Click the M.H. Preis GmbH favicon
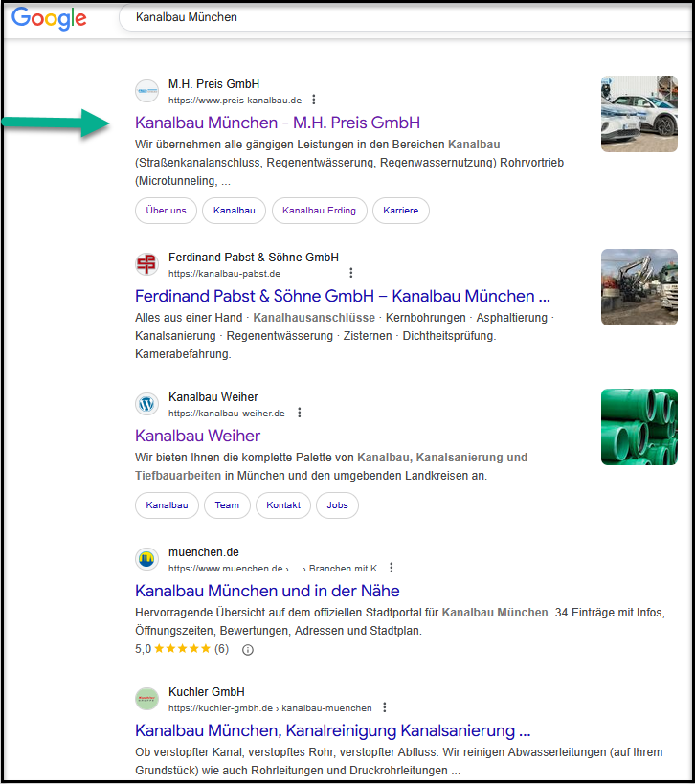 click(x=146, y=91)
